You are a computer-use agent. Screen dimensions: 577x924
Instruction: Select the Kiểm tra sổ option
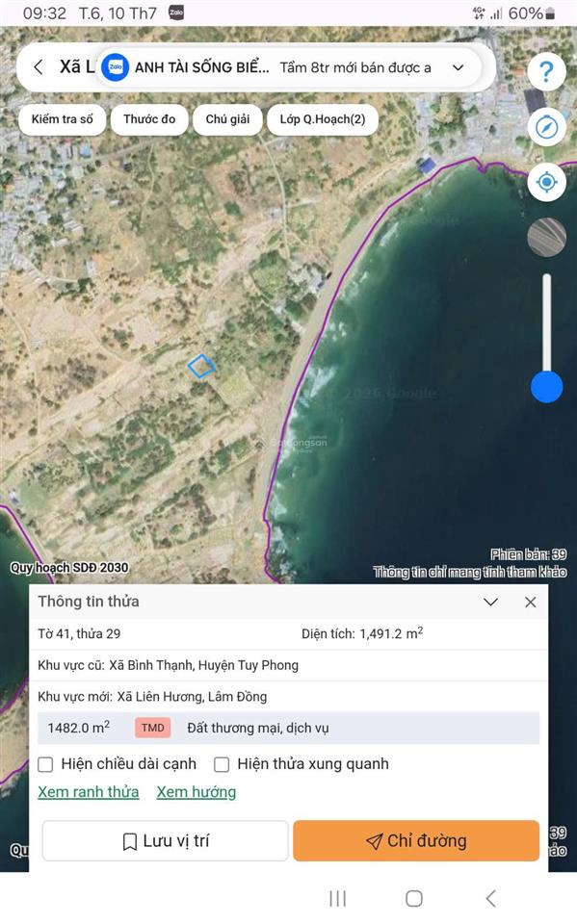pos(63,119)
